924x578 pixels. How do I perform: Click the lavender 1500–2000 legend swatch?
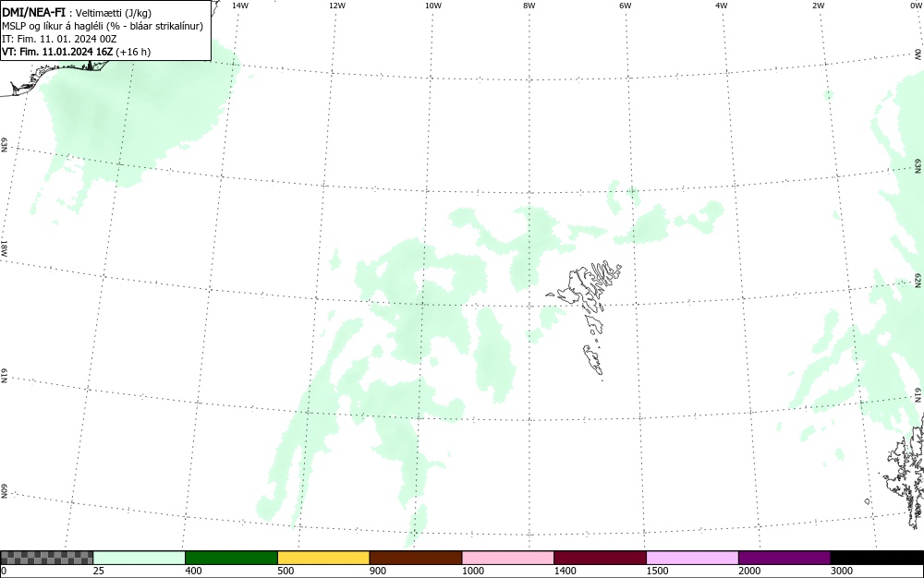[x=692, y=558]
